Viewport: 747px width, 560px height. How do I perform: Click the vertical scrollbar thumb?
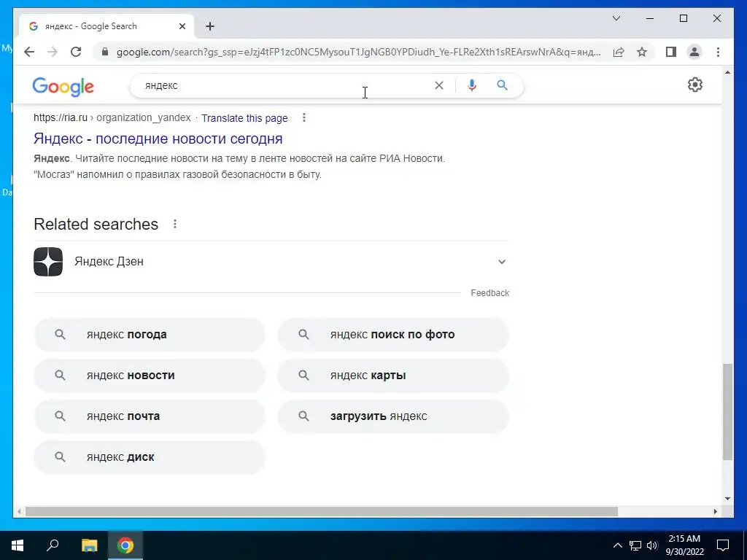click(727, 412)
